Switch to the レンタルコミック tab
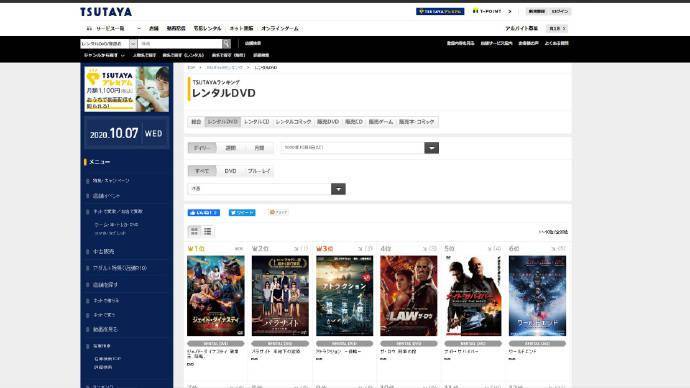Screen dimensions: 690x388 click(293, 122)
